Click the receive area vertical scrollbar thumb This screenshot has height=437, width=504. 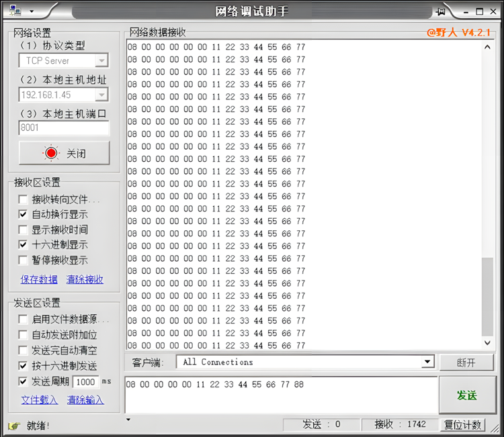tap(488, 297)
